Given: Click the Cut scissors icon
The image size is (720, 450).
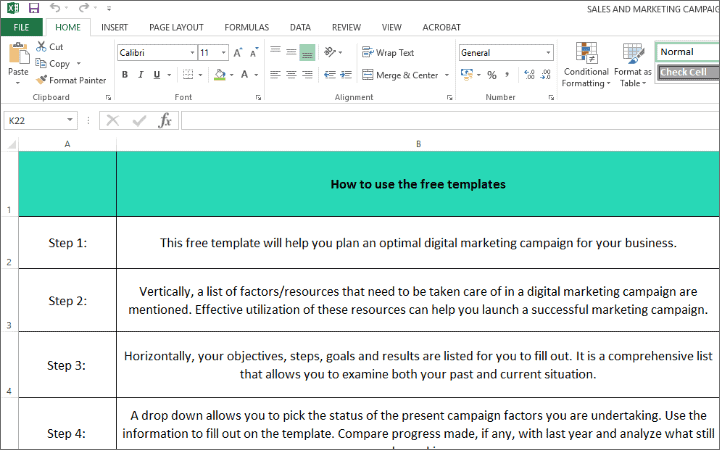Looking at the screenshot, I should point(42,46).
